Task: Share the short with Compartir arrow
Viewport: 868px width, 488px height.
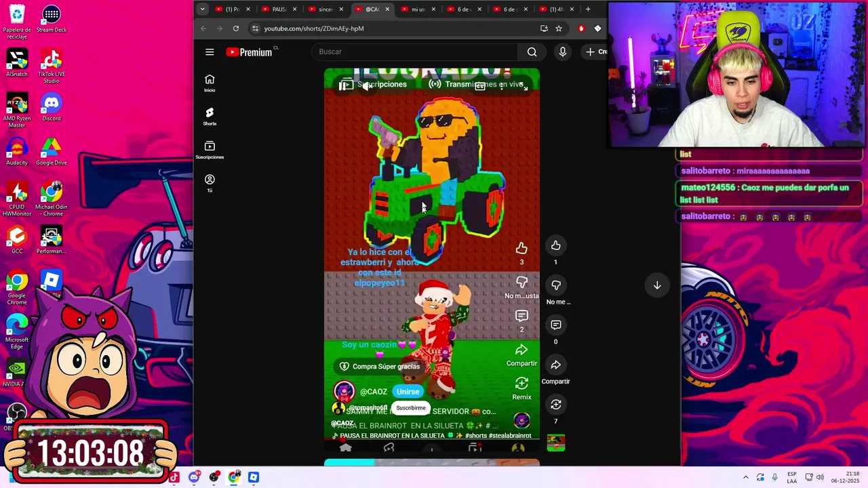Action: (555, 365)
